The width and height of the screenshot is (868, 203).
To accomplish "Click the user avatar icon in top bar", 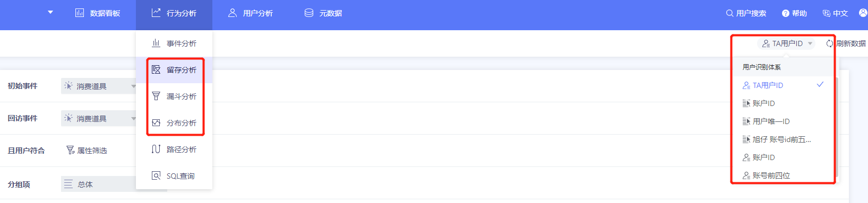I will click(863, 13).
